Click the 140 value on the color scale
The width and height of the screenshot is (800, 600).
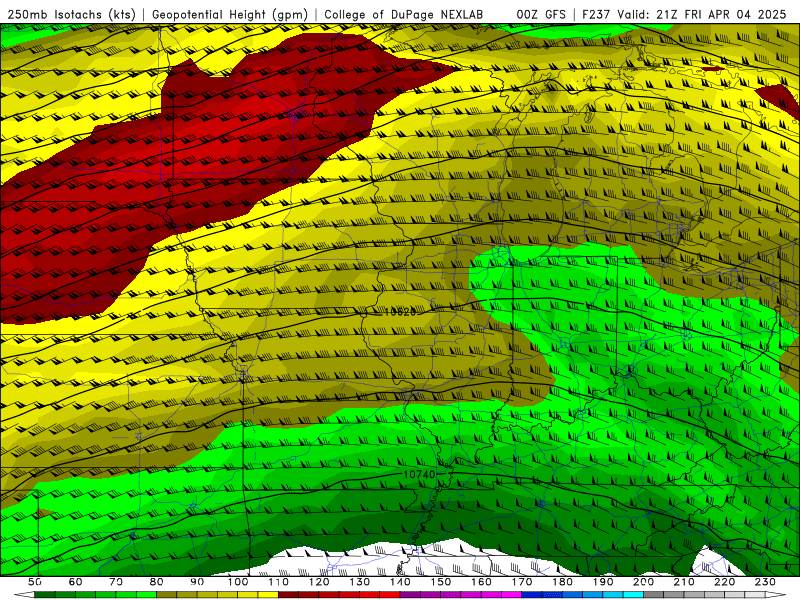400,582
